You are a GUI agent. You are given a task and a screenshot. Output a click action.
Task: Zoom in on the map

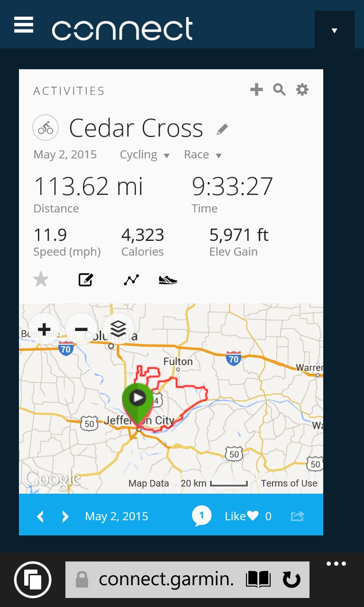[x=44, y=329]
